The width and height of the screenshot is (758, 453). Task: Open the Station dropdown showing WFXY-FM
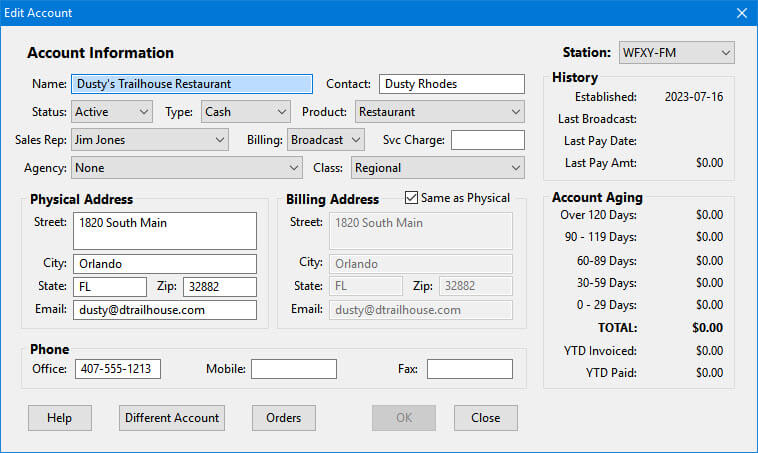[x=675, y=52]
